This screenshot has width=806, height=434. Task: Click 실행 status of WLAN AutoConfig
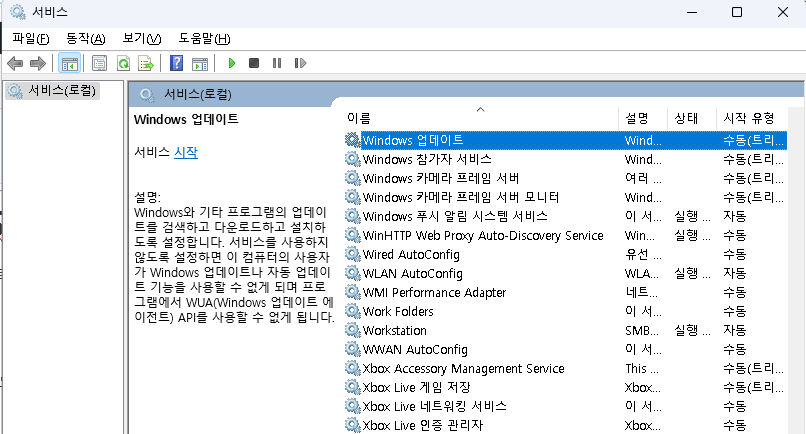pyautogui.click(x=692, y=274)
